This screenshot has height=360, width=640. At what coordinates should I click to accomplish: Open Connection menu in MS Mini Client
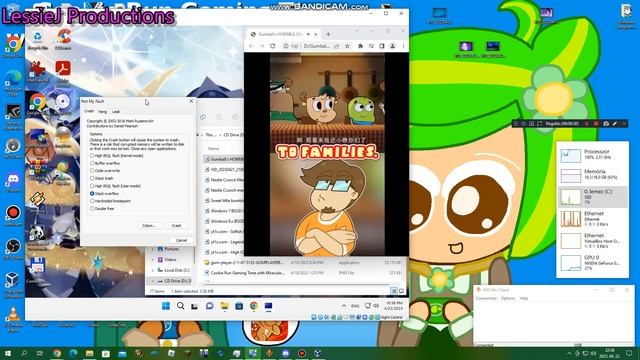tap(486, 298)
